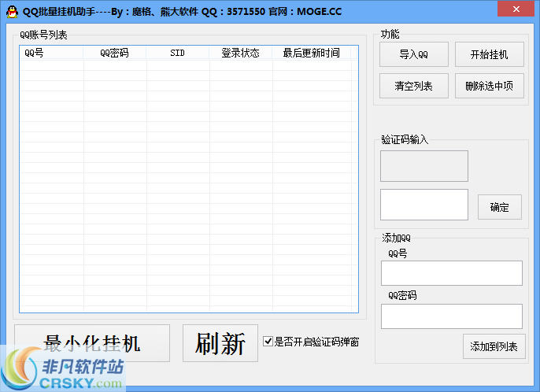Sort by QQ号 column header

point(51,53)
